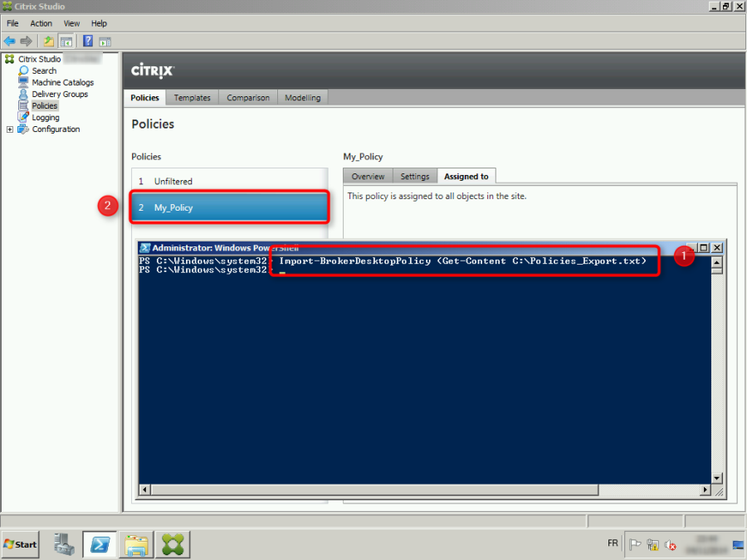Screen dimensions: 747x560
Task: Click the Citrix logo in header
Action: 153,71
